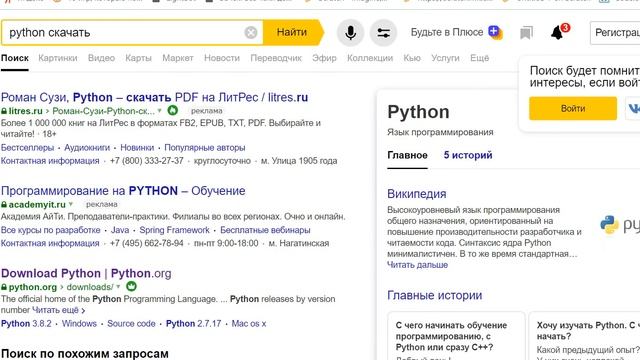Switch to the Новости tab
Screen dimensions: 640x360
click(x=222, y=58)
